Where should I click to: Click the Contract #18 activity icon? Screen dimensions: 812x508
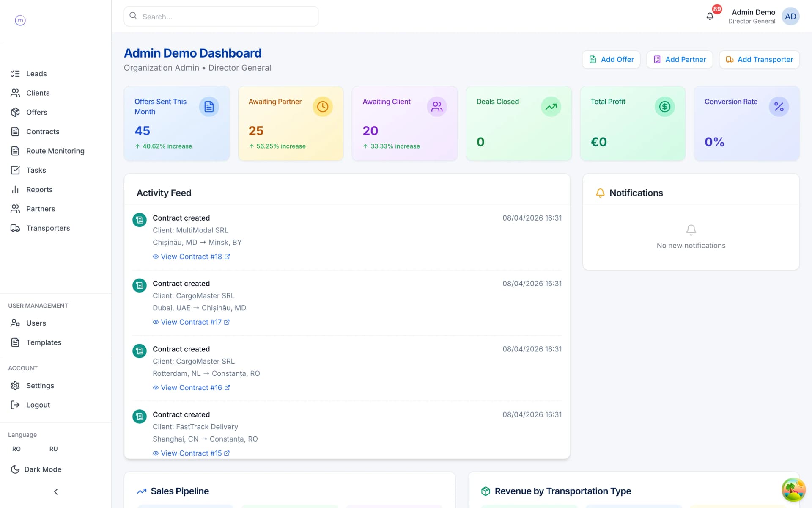pyautogui.click(x=140, y=220)
